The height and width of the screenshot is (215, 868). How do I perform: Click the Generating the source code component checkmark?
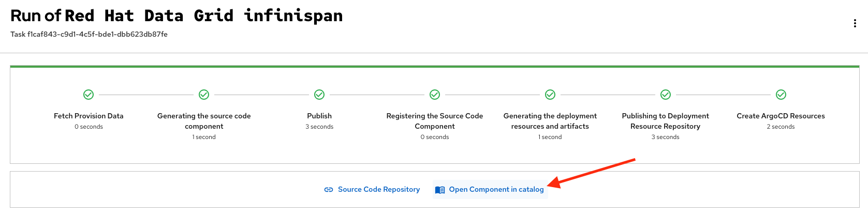[204, 95]
